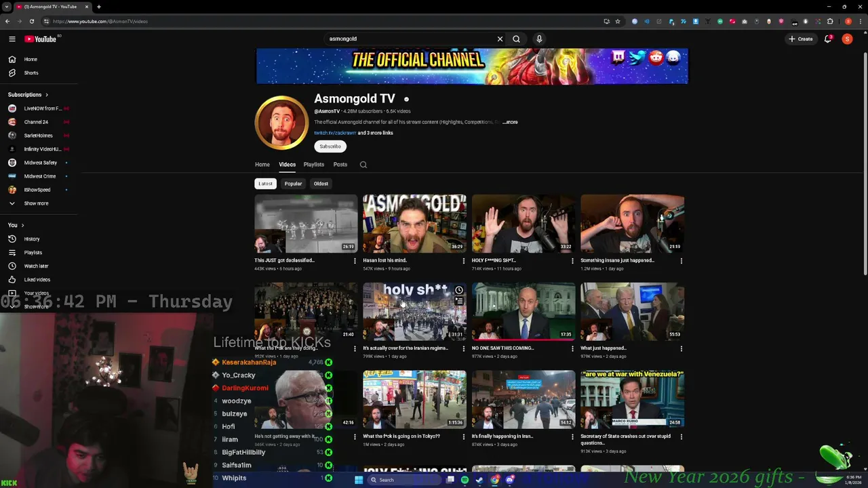Open the Create dropdown button
Screen dimensions: 868x488
[800, 39]
